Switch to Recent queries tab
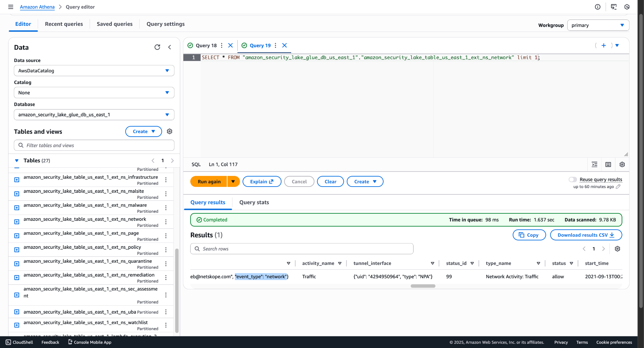The image size is (644, 348). (x=64, y=24)
